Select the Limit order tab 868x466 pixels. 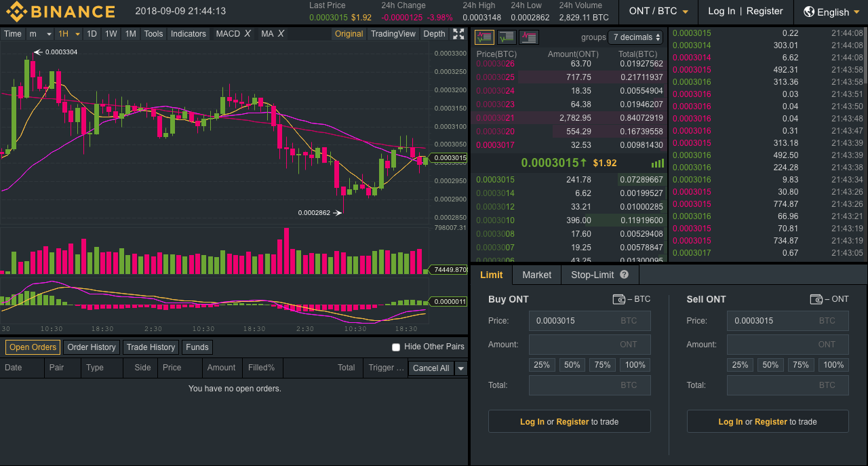(492, 275)
